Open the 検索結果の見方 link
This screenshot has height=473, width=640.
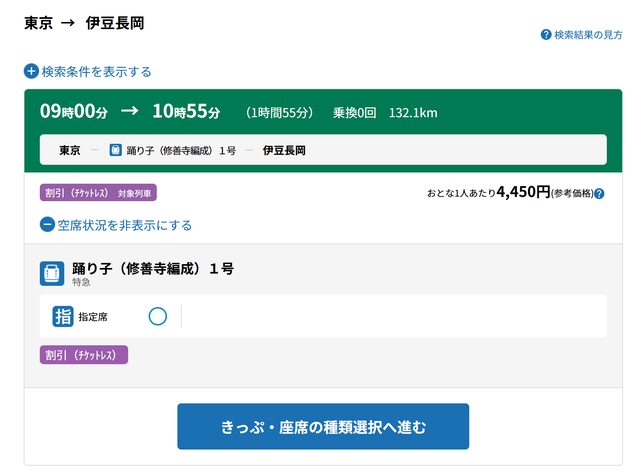click(588, 34)
